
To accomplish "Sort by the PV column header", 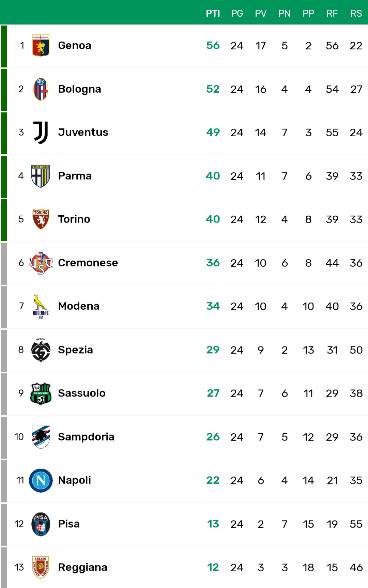I will click(x=261, y=13).
